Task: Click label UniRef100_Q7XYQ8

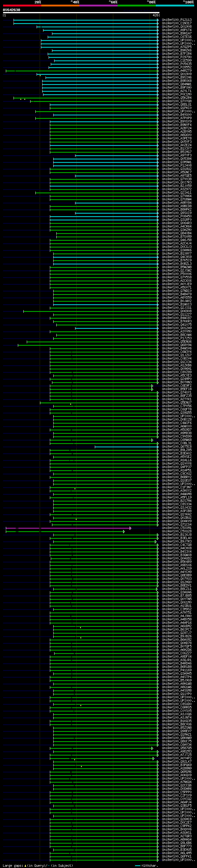Action: 177,101
